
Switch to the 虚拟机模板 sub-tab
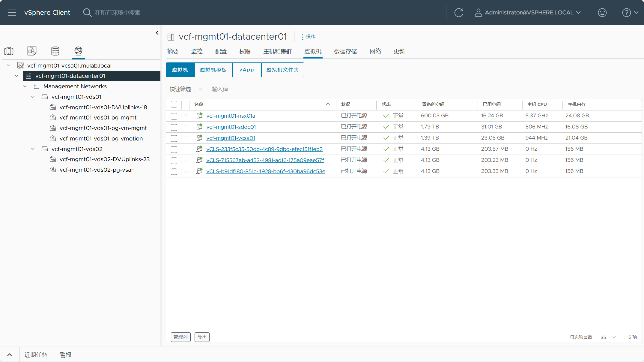213,70
